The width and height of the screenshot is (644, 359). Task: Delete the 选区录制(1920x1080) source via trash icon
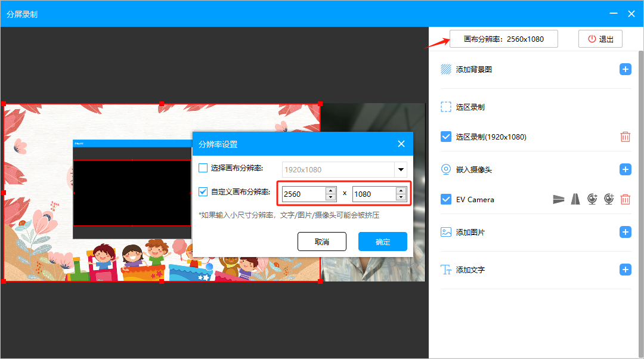625,137
